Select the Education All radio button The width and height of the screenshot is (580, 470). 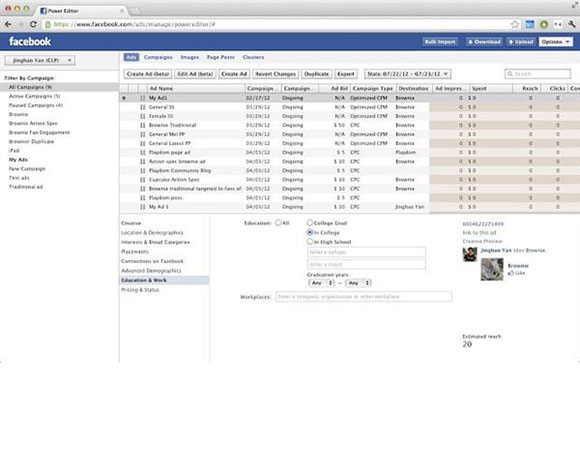[278, 223]
